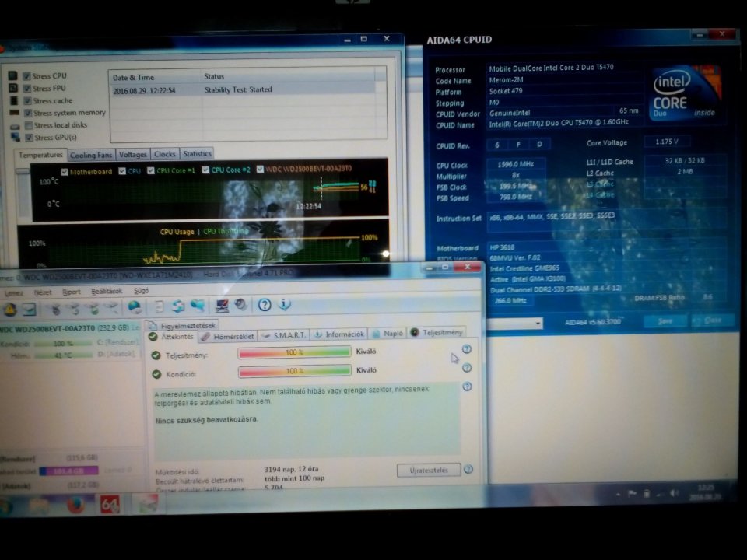
Task: Click the laptop monitor toolbar icon
Action: 222,305
